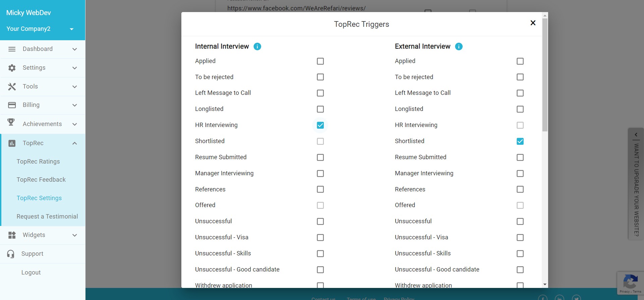
Task: Click the Logout option
Action: click(x=31, y=272)
